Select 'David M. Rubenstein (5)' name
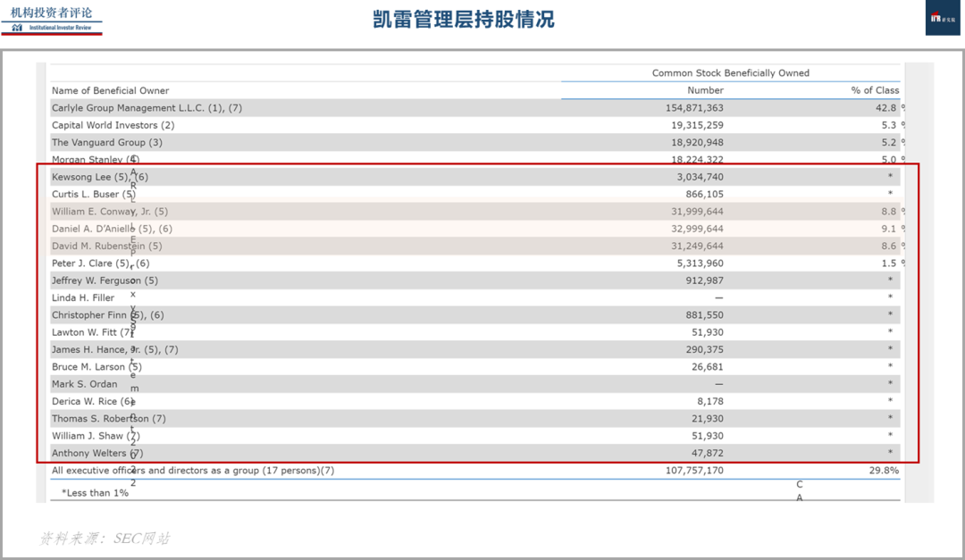The width and height of the screenshot is (965, 560). point(107,246)
